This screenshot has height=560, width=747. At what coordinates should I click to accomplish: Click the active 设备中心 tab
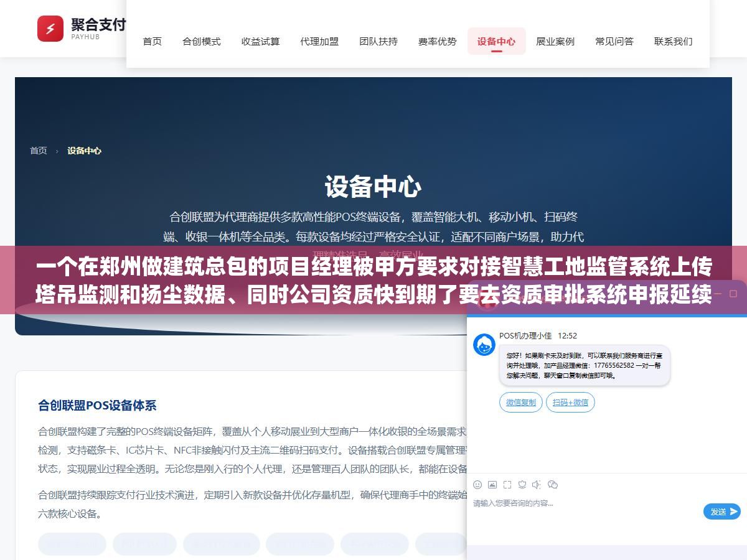click(497, 42)
